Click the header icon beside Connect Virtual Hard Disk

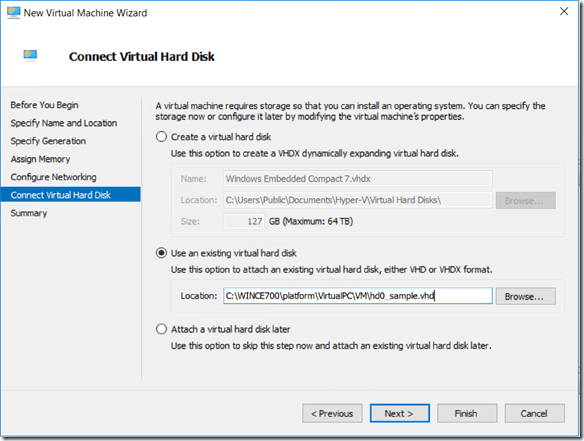tap(30, 55)
